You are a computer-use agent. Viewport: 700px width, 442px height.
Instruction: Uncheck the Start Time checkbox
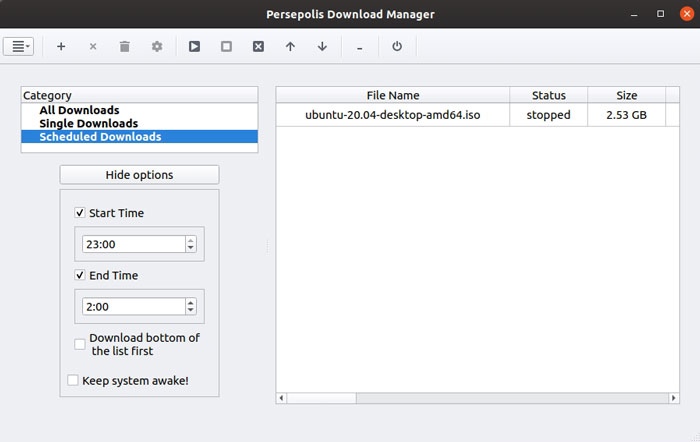click(x=80, y=213)
